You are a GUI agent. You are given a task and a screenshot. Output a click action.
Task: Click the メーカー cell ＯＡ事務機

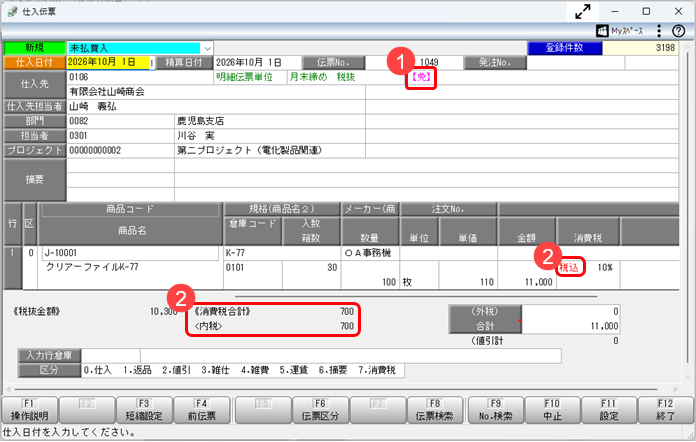[x=370, y=253]
